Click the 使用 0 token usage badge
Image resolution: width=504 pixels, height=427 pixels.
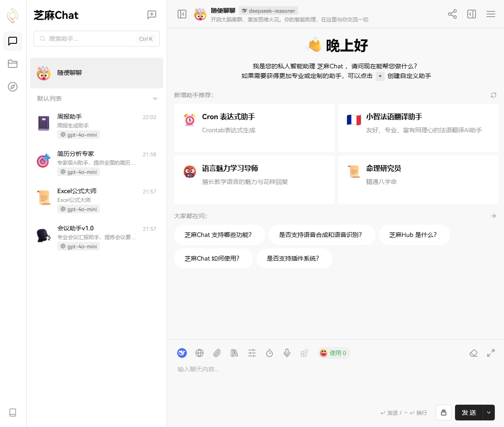click(333, 353)
